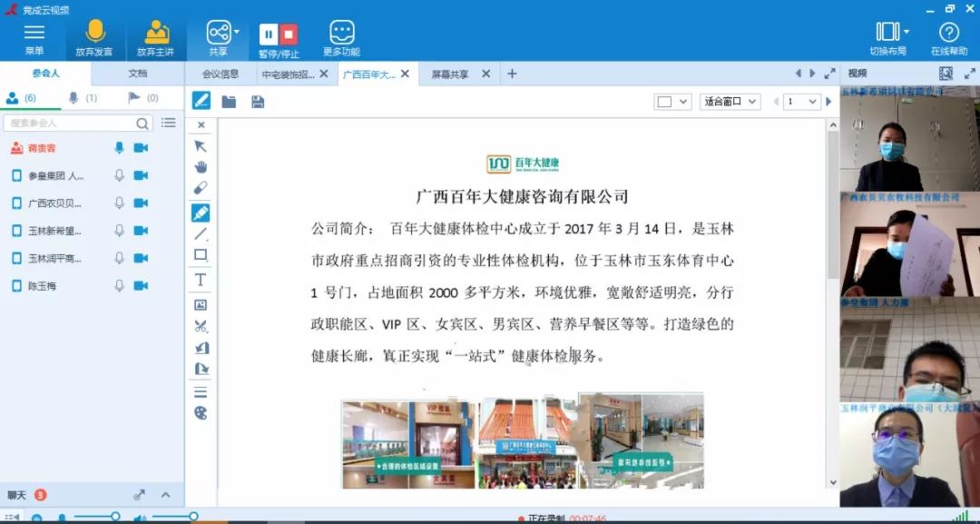The height and width of the screenshot is (524, 980).
Task: Click the insert image tool
Action: [x=201, y=305]
